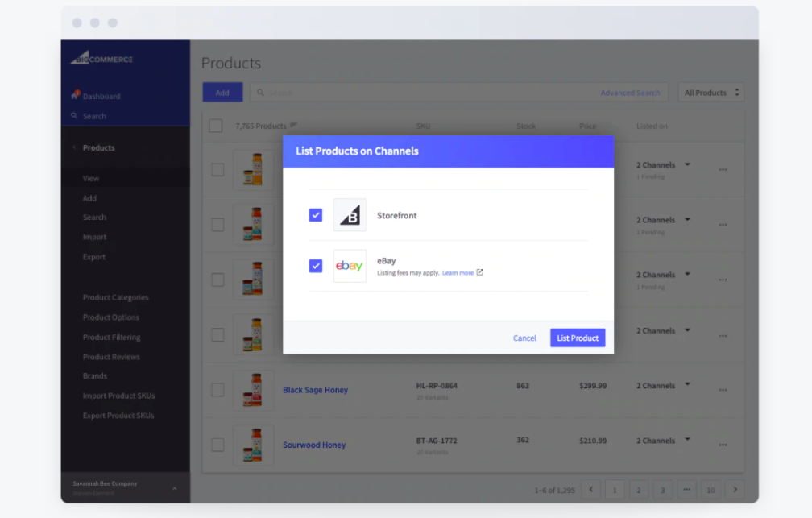The height and width of the screenshot is (518, 812).
Task: Open Export Product SKUs in sidebar
Action: (x=118, y=416)
